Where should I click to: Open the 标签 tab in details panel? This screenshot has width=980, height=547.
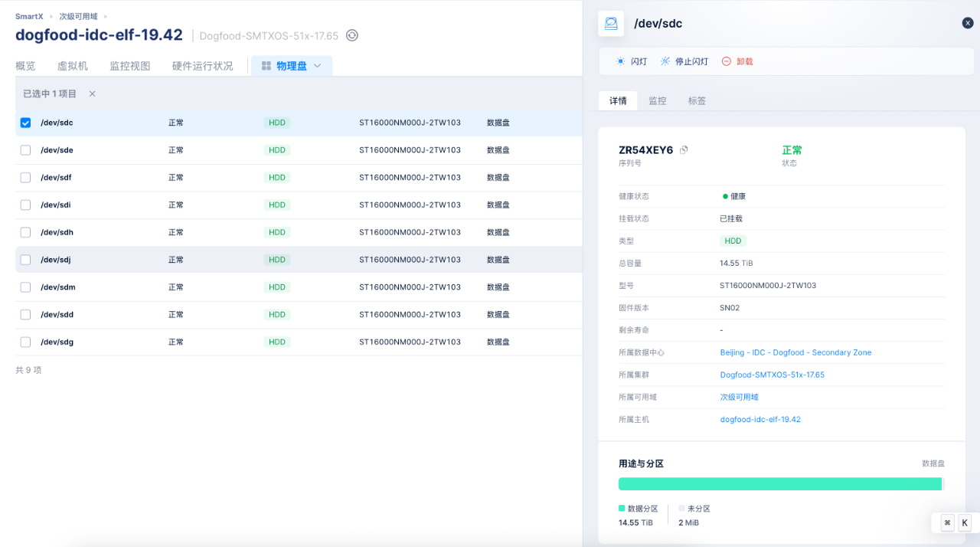click(x=697, y=100)
